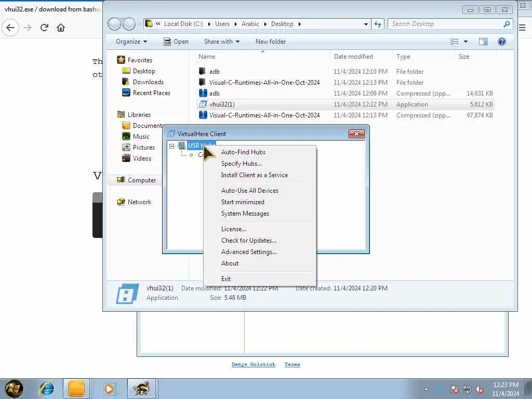
Task: Select the adb file folder icon
Action: (x=202, y=72)
